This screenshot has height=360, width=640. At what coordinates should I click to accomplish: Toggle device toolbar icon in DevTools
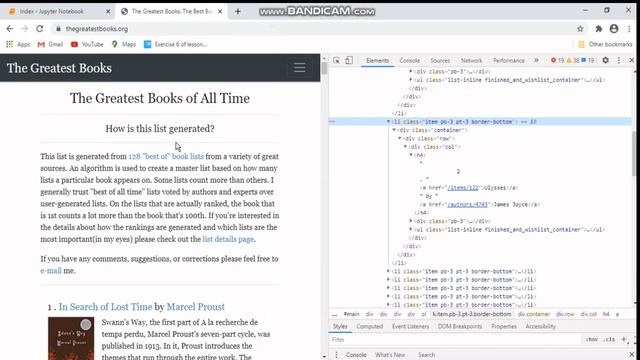point(349,60)
